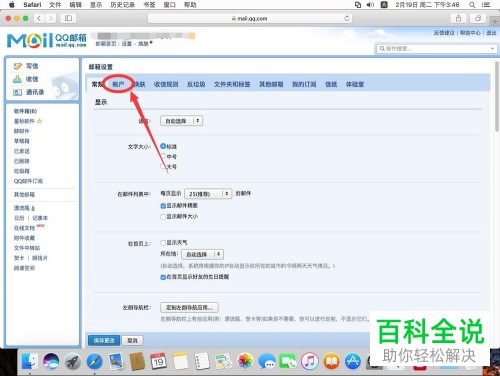Viewport: 500px width, 376px height.
Task: Open iTunes music icon in the Dock
Action: click(x=310, y=361)
